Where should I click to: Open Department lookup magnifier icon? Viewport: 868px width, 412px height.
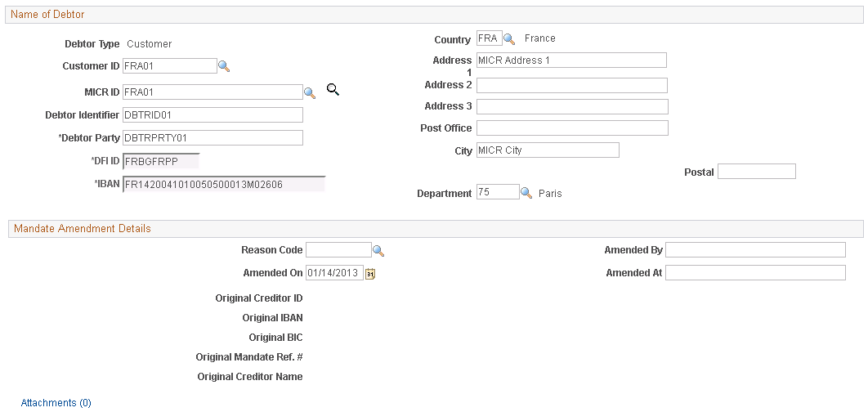click(526, 193)
